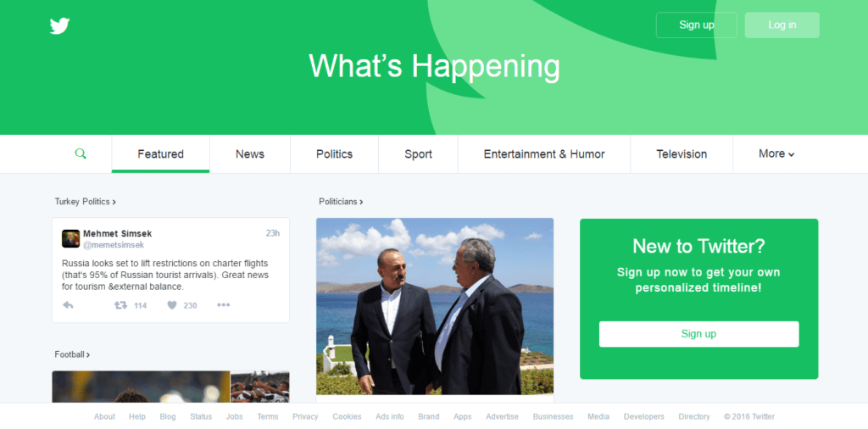
Task: Like Mehmet Simsek's tweet with heart
Action: [x=172, y=305]
